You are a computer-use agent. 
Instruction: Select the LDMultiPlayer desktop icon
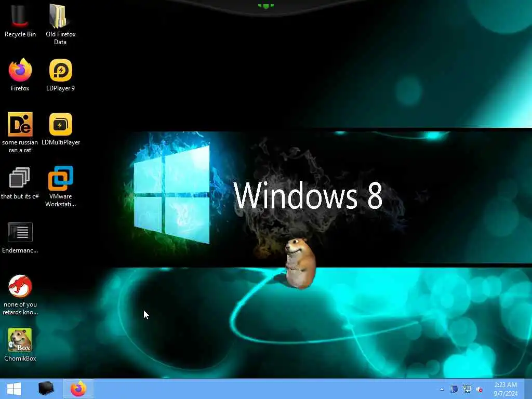coord(60,129)
